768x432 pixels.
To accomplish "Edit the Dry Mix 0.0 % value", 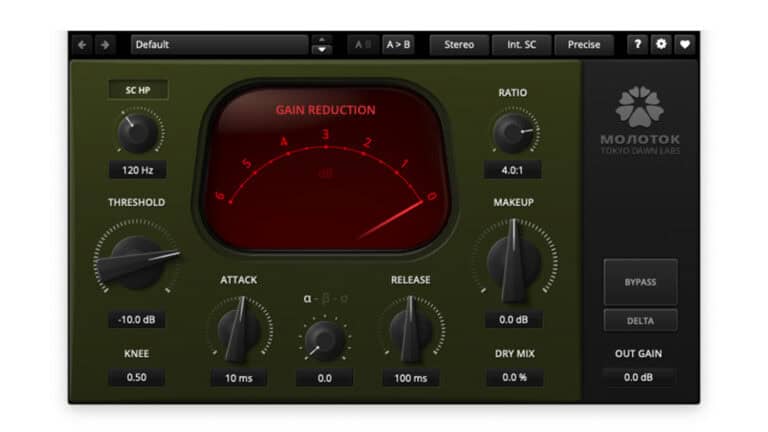I will [514, 377].
